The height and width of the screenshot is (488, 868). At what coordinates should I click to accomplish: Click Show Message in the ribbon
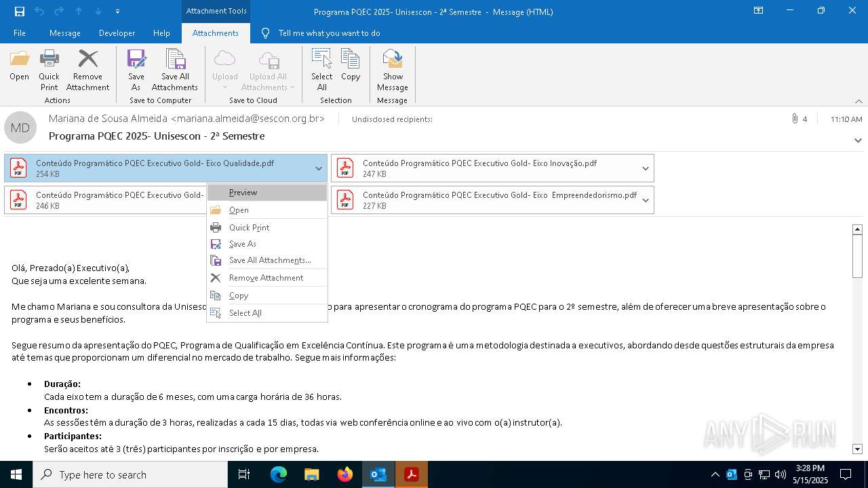coord(393,70)
